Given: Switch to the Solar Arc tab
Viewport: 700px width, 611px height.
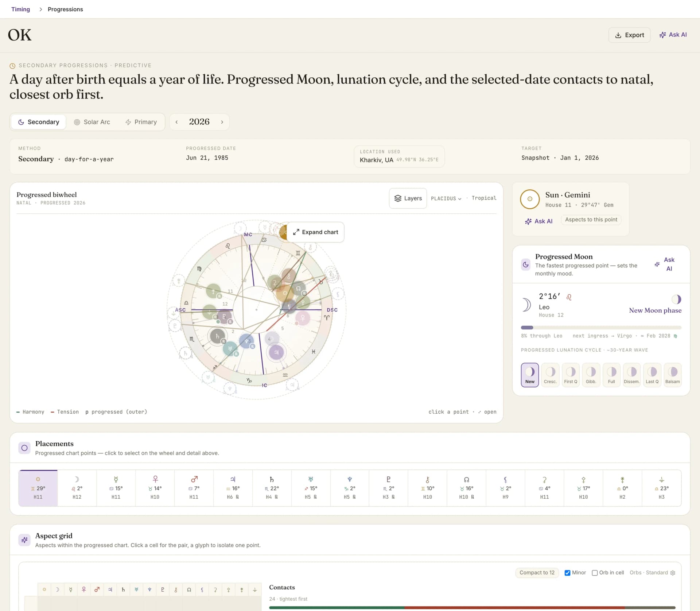Looking at the screenshot, I should [x=92, y=122].
